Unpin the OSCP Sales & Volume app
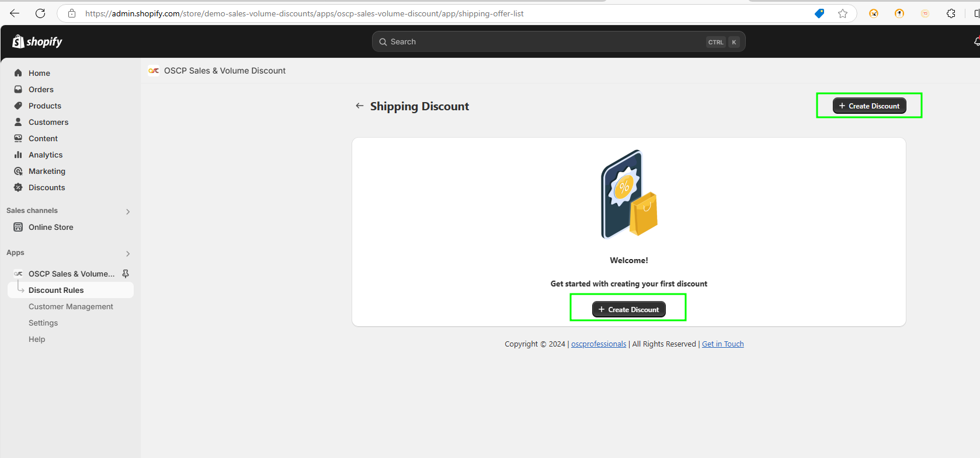The height and width of the screenshot is (458, 980). pos(126,274)
